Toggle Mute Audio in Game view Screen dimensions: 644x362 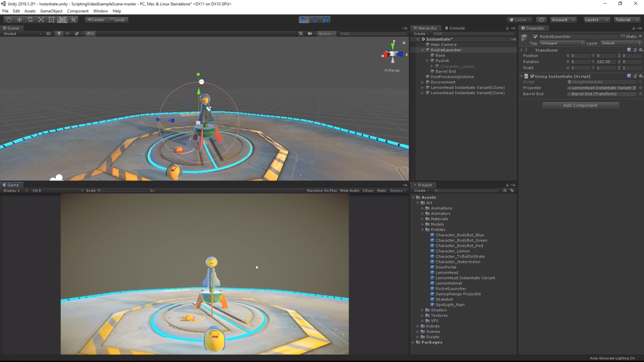coord(349,191)
